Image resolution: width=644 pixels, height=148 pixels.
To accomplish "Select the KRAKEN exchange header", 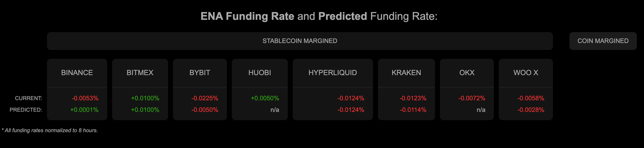I will pyautogui.click(x=406, y=73).
